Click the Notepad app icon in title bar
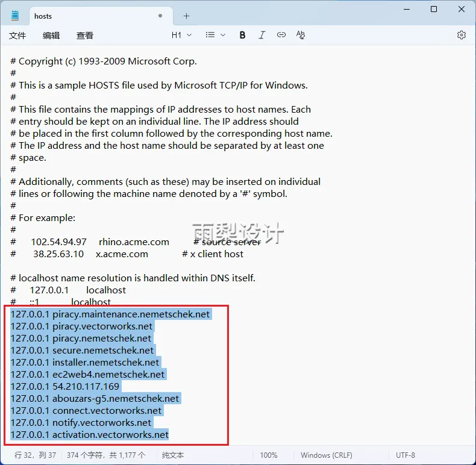The width and height of the screenshot is (476, 465). pos(15,16)
